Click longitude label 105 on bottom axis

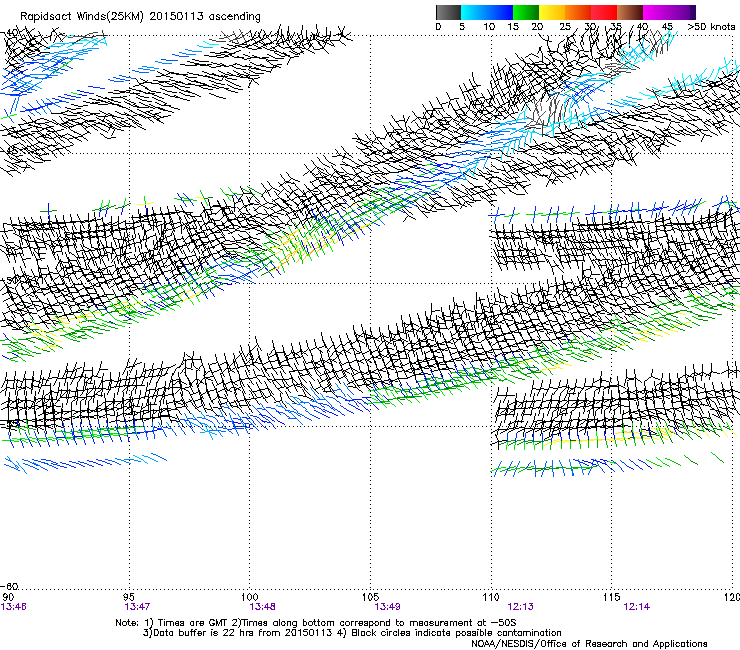[x=370, y=597]
